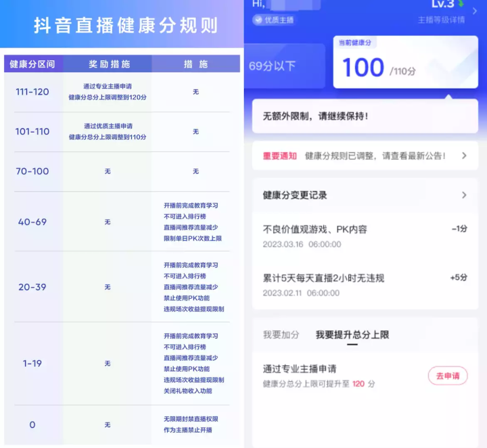Open the 不良价值观游戏、PK内容 record entry
This screenshot has height=448, width=487.
coord(365,236)
